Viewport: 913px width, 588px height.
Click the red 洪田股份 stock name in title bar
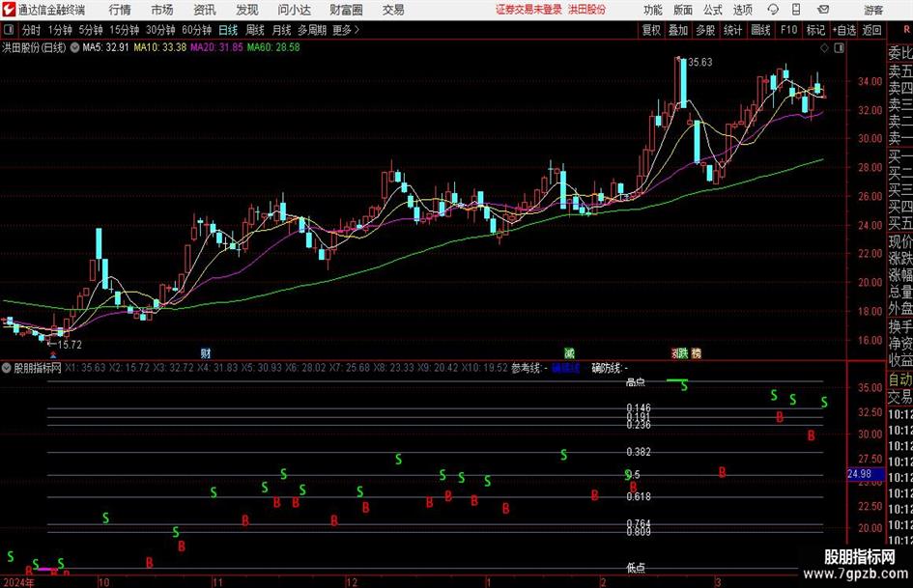pyautogui.click(x=587, y=10)
